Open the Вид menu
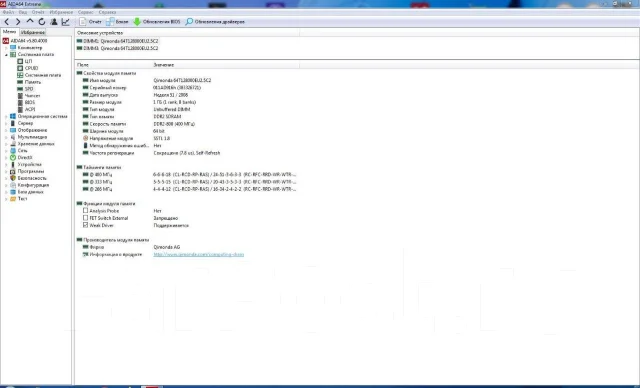 pyautogui.click(x=23, y=12)
